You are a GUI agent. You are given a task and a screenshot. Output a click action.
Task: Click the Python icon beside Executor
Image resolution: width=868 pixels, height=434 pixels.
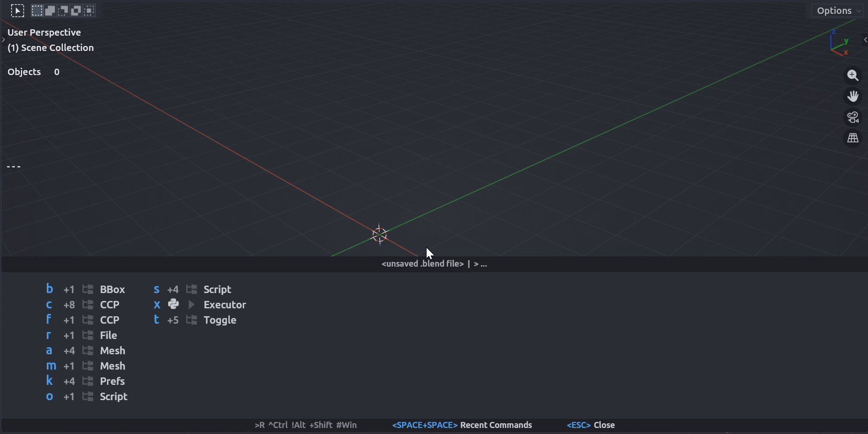pyautogui.click(x=173, y=304)
